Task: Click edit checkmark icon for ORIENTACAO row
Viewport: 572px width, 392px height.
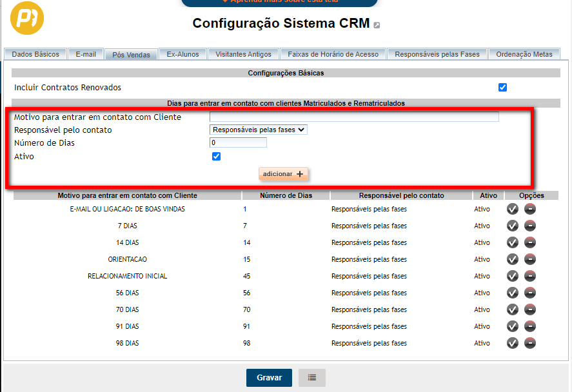Action: (x=513, y=259)
